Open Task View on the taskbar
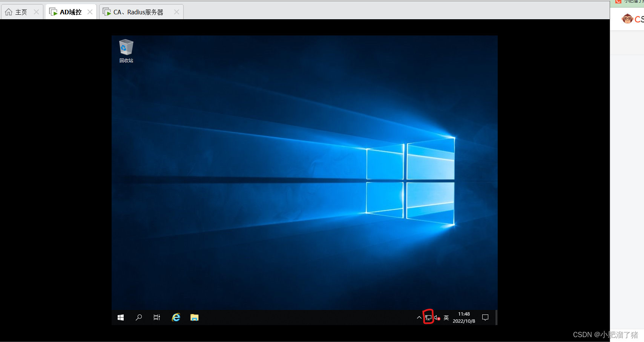Viewport: 644px width, 342px height. pyautogui.click(x=157, y=317)
